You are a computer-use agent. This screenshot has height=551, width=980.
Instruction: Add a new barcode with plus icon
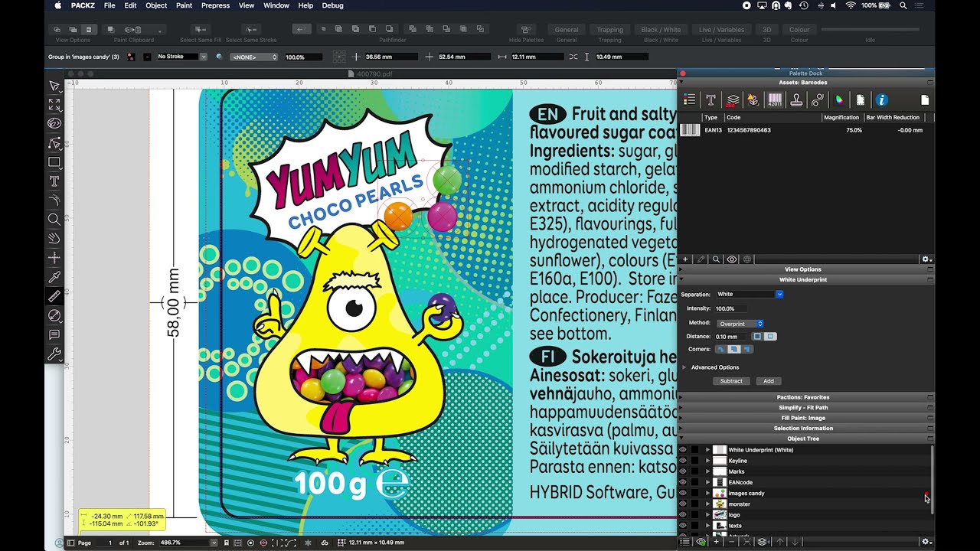[x=685, y=259]
